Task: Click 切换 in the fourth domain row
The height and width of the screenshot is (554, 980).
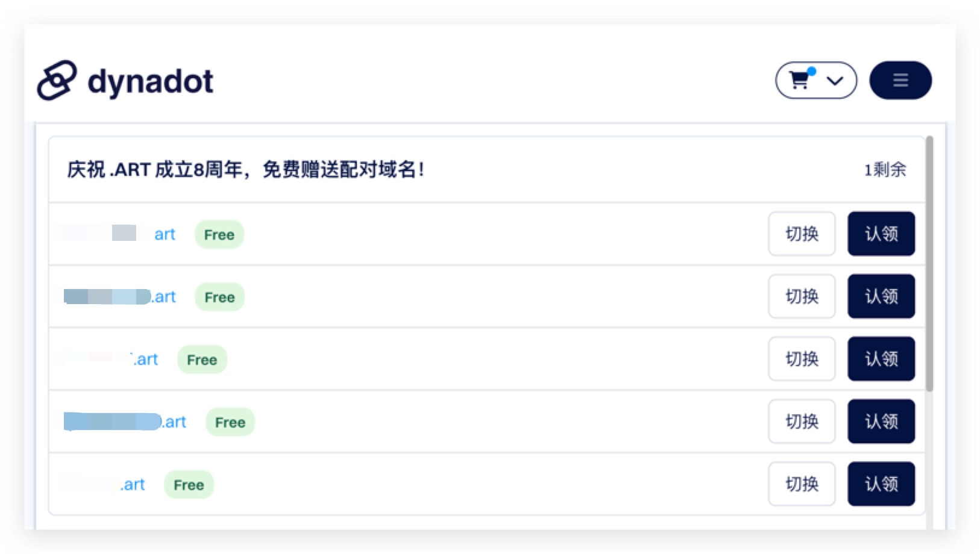Action: 801,422
